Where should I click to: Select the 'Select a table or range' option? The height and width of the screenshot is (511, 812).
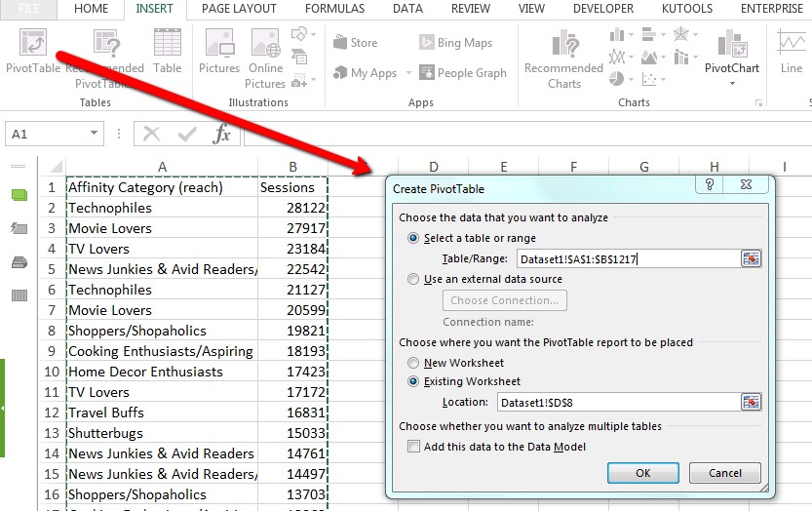coord(414,238)
